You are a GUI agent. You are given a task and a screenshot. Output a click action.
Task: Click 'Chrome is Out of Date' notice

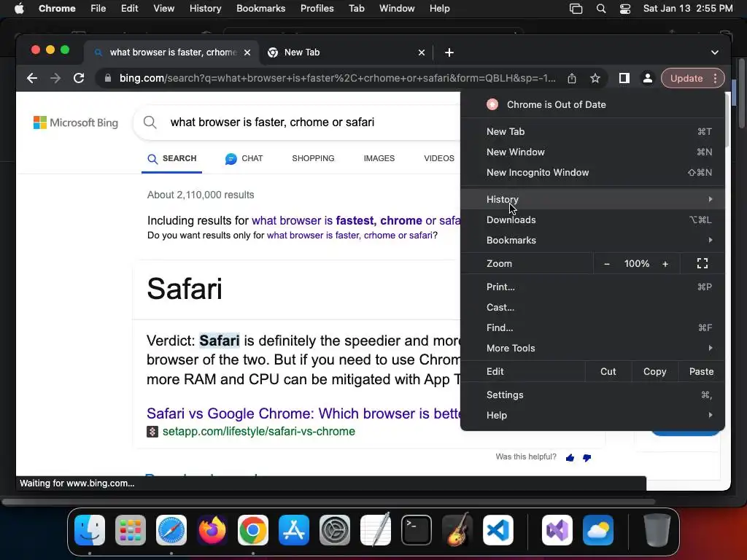tap(592, 105)
